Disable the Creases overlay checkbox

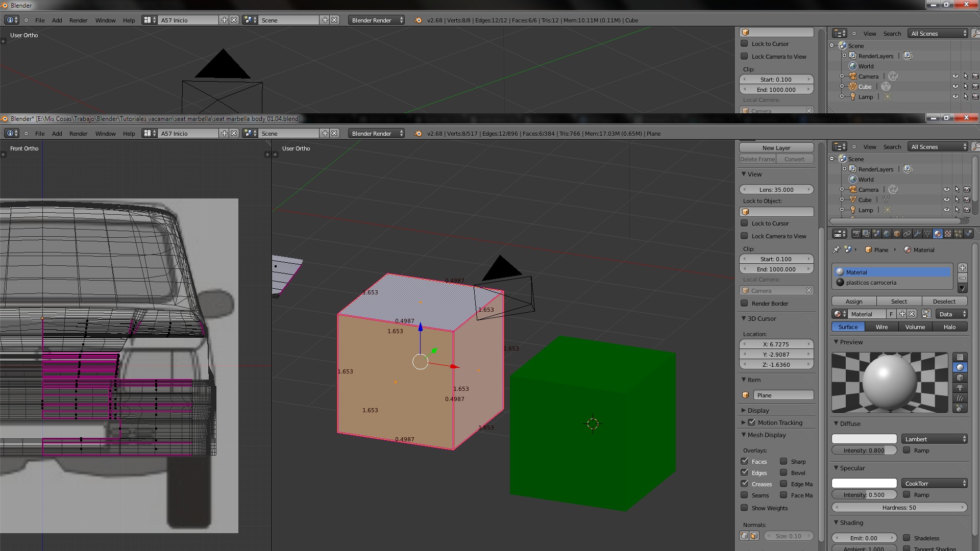pos(745,484)
